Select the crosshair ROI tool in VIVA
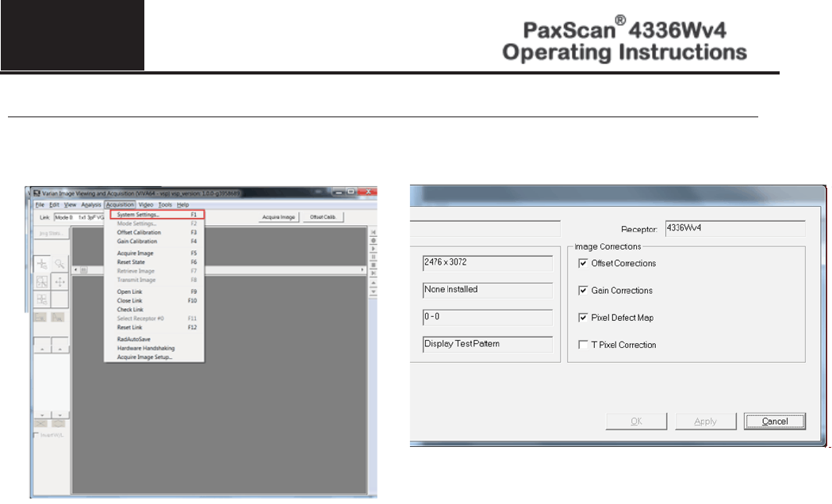The height and width of the screenshot is (504, 832). (x=42, y=263)
